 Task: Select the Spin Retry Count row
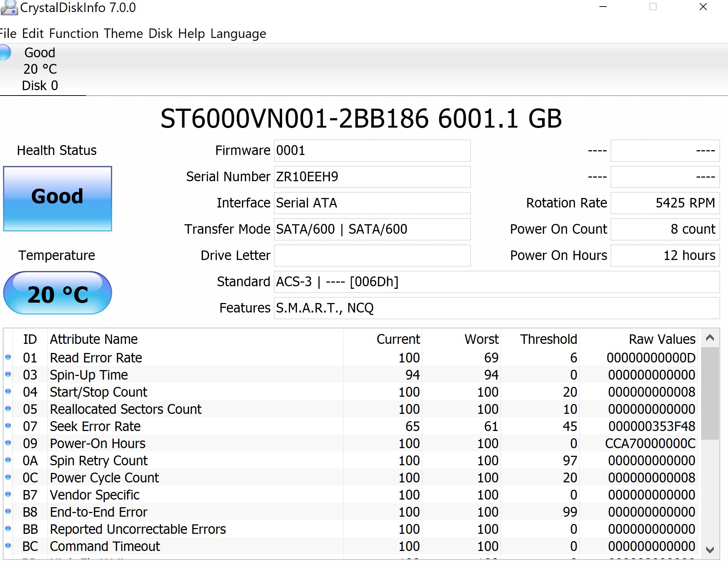[x=351, y=461]
